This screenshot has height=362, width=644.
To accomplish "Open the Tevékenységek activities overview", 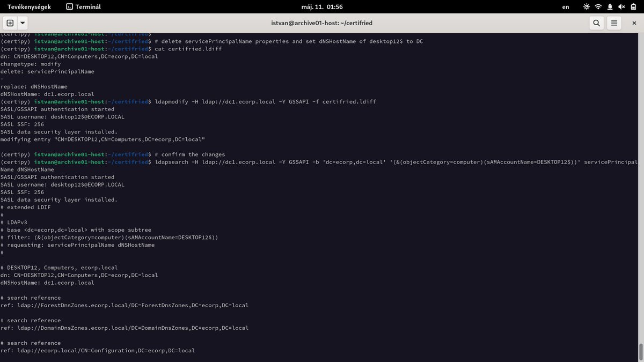I will (29, 7).
